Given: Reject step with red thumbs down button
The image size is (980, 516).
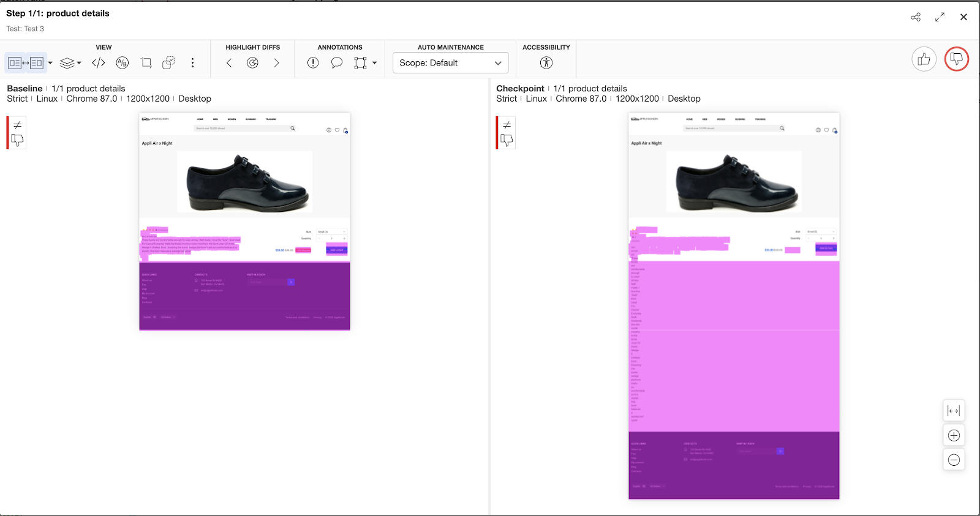Looking at the screenshot, I should coord(956,59).
